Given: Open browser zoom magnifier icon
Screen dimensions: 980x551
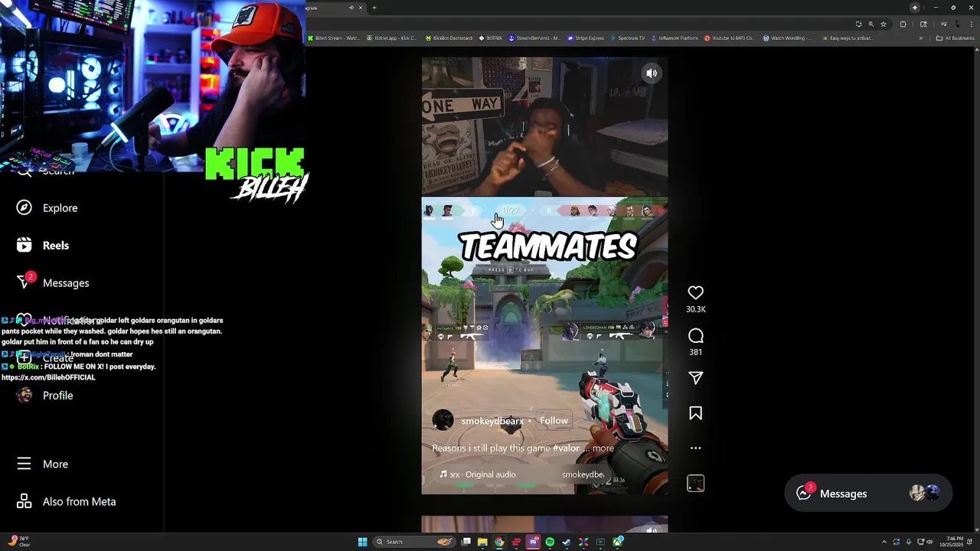Looking at the screenshot, I should click(x=871, y=24).
